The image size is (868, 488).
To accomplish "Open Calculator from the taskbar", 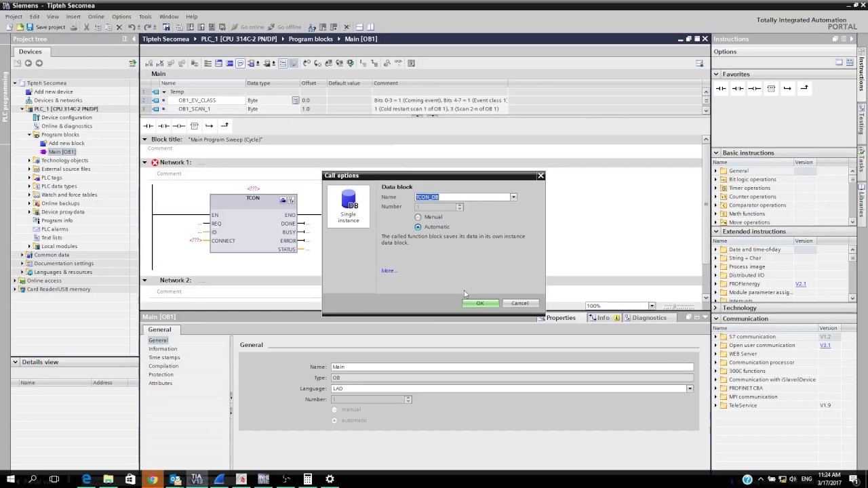I will point(308,479).
